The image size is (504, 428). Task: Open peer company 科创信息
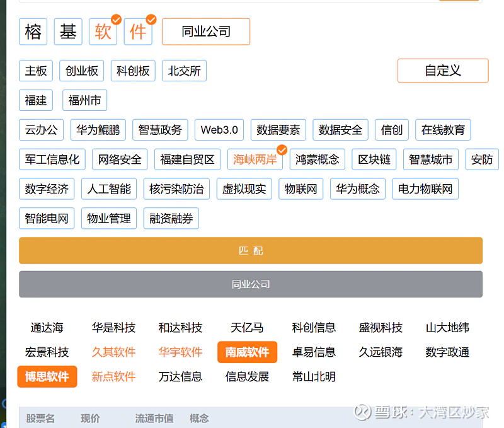coord(314,328)
